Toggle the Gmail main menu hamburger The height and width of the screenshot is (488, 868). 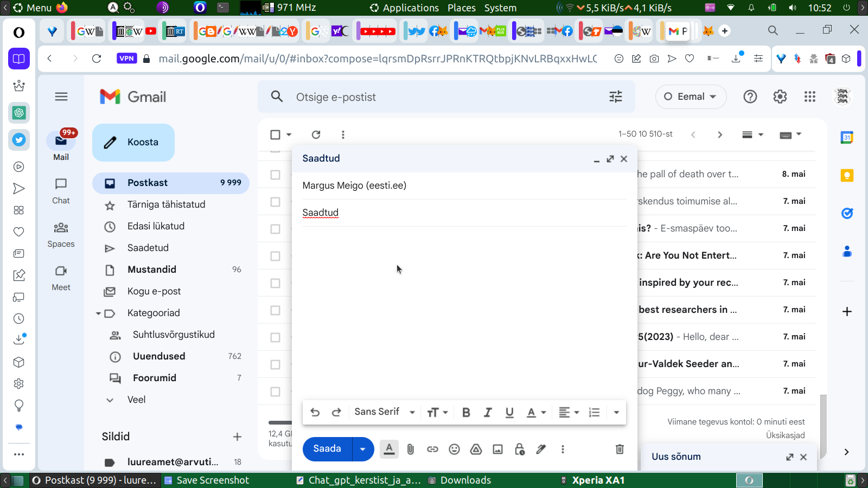[x=61, y=97]
